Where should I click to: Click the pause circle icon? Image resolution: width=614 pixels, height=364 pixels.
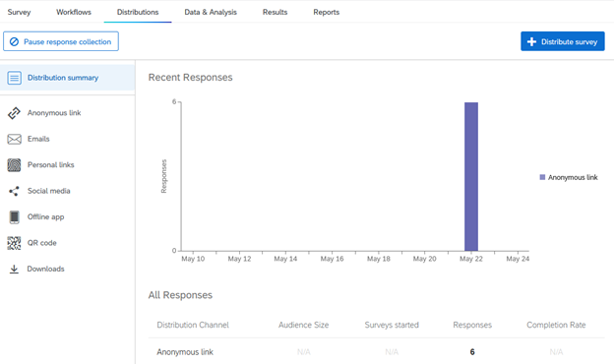[x=14, y=41]
